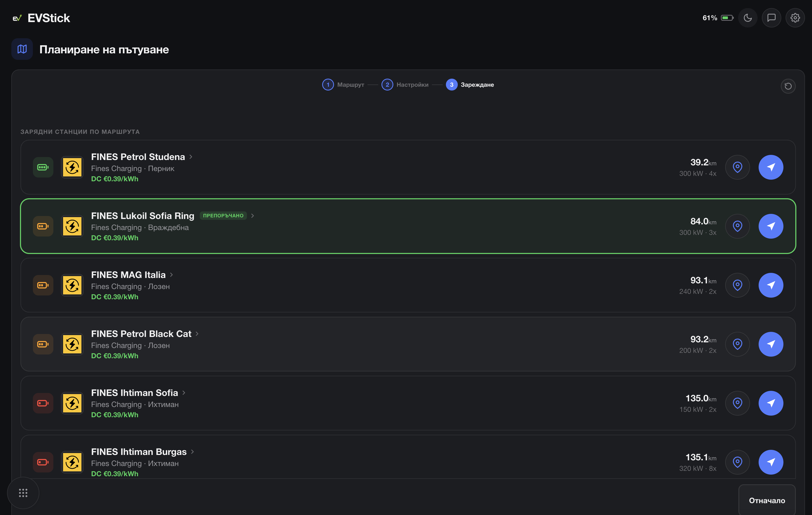
Task: Click the 84.0 km distance value
Action: tap(703, 221)
